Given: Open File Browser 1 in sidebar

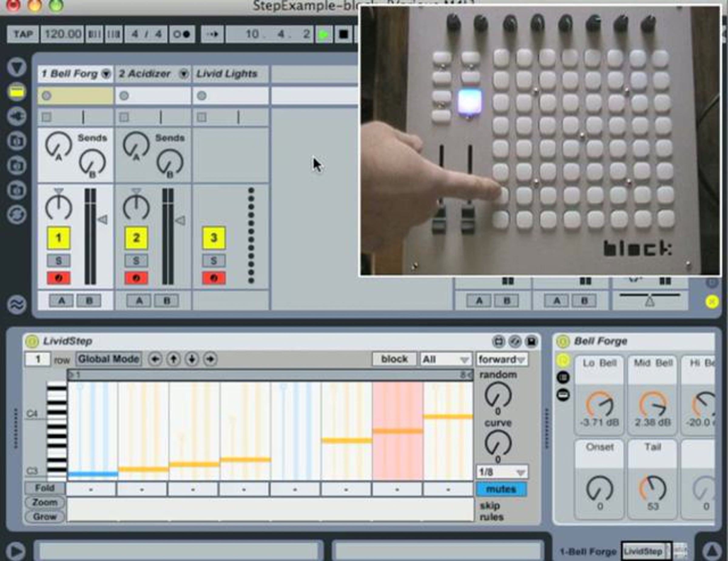Looking at the screenshot, I should point(17,141).
